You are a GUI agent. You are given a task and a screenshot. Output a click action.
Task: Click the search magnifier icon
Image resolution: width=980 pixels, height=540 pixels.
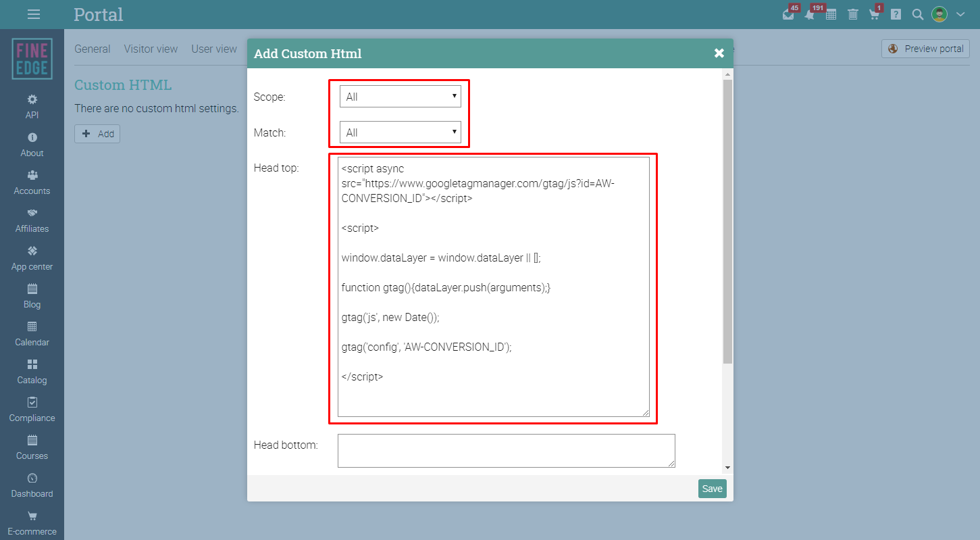[917, 14]
